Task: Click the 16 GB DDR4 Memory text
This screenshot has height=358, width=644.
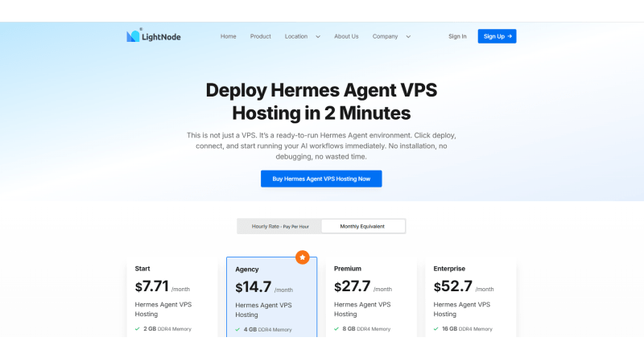Action: click(467, 329)
